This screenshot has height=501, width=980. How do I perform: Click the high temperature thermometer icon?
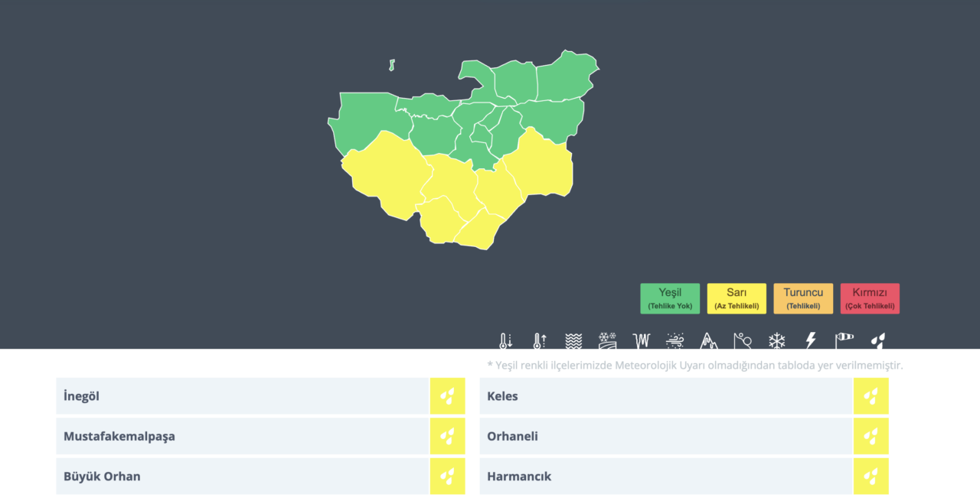540,340
